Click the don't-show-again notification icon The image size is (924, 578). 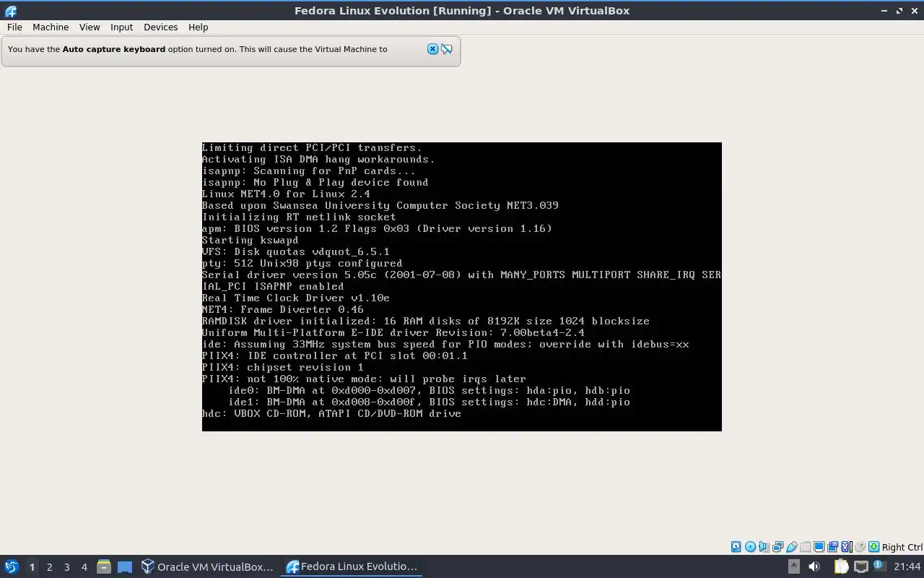[447, 49]
